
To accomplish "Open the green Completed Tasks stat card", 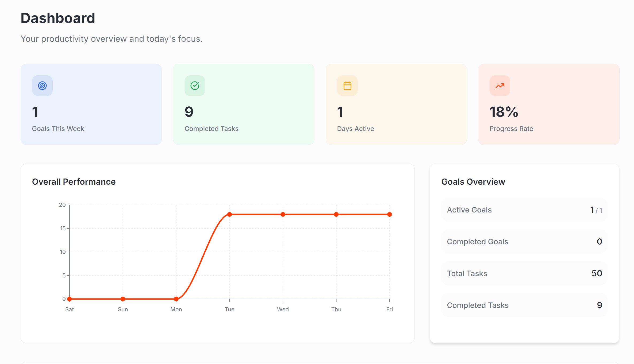I will 244,104.
